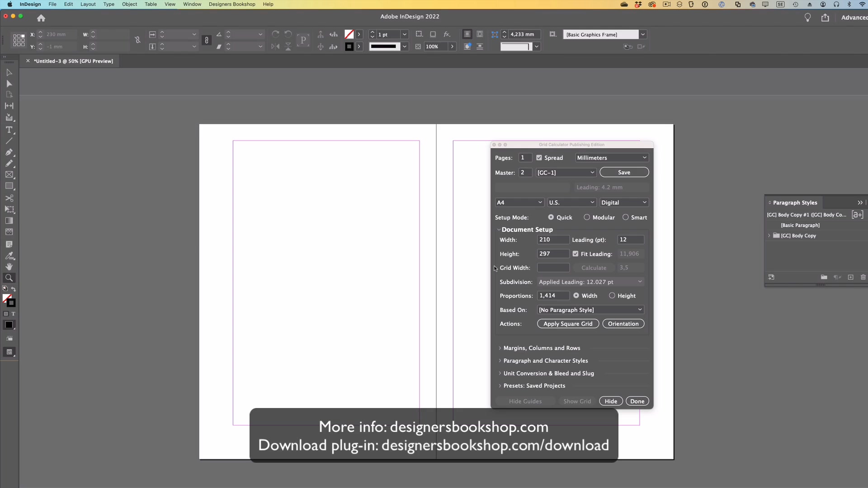Image resolution: width=868 pixels, height=488 pixels.
Task: Select the Type tool
Action: click(x=9, y=130)
